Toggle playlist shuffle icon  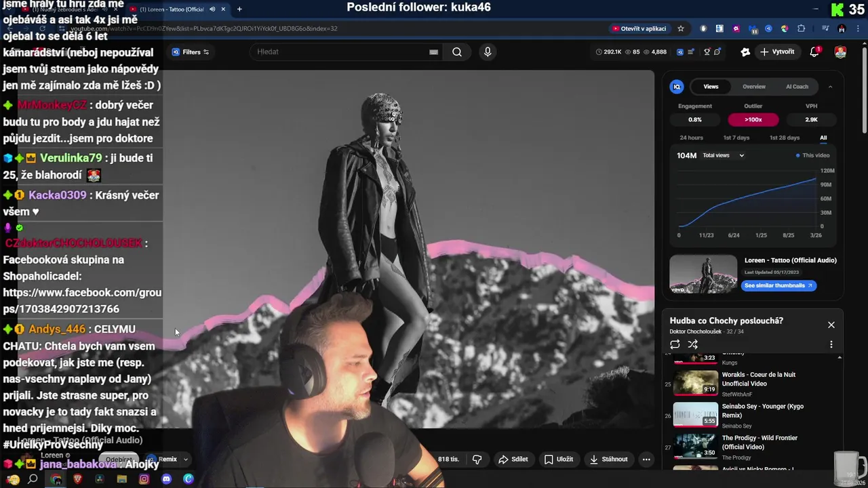(692, 344)
